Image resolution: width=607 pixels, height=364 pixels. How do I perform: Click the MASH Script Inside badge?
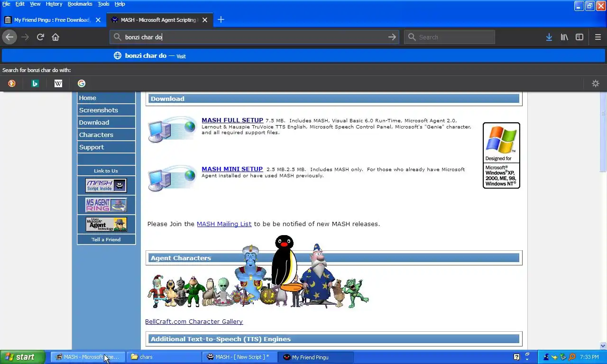(x=106, y=185)
